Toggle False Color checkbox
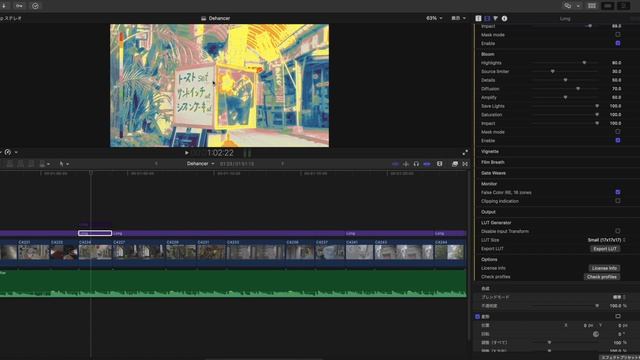 pos(618,192)
